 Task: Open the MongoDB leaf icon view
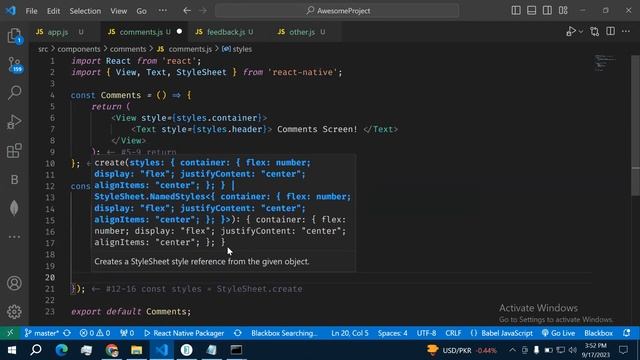14,208
